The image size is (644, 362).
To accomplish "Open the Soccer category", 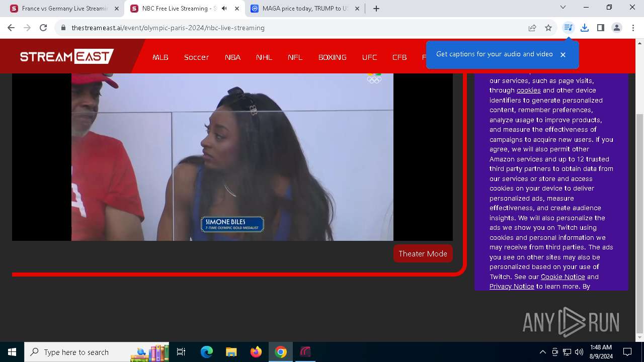I will pyautogui.click(x=196, y=57).
